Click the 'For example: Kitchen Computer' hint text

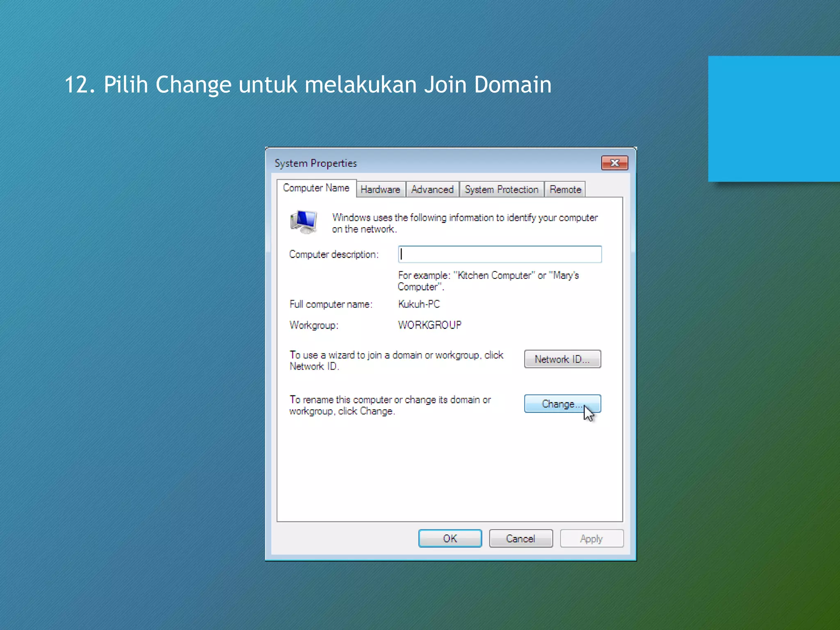(488, 281)
